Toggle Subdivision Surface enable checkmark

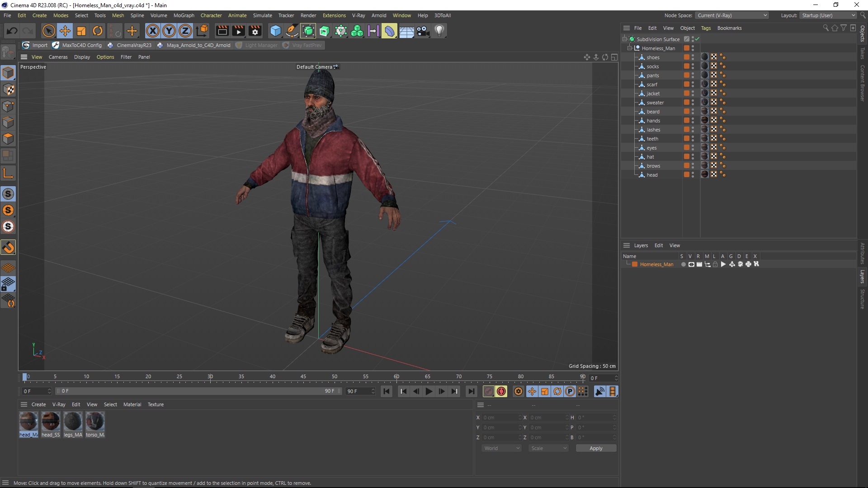pos(697,39)
